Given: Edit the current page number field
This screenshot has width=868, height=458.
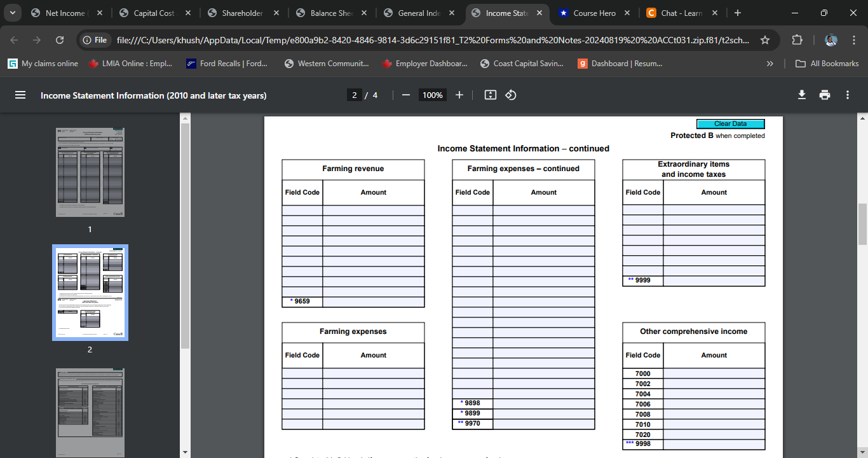Looking at the screenshot, I should (x=355, y=95).
